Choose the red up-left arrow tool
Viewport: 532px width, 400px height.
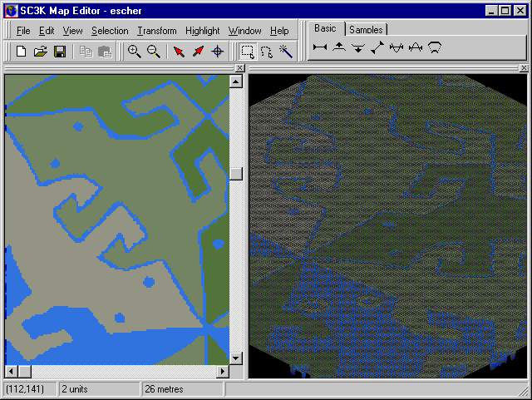179,52
